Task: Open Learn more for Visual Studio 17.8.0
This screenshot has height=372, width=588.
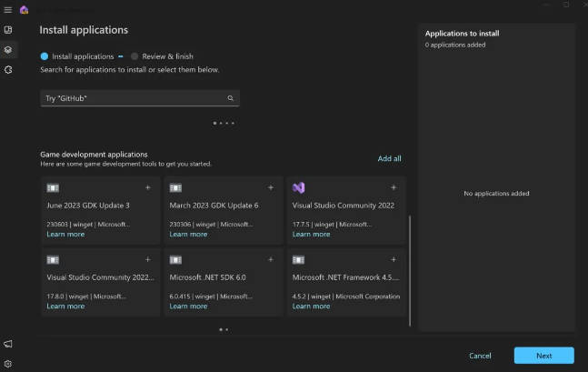Action: [x=65, y=307]
